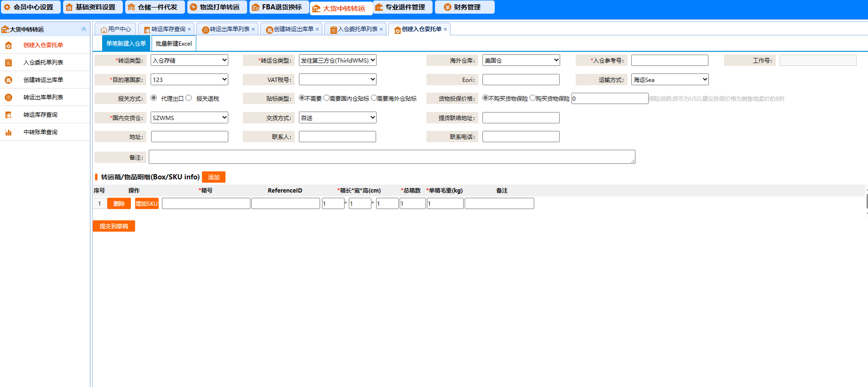
Task: Open the 用户中心 tab
Action: coord(115,29)
